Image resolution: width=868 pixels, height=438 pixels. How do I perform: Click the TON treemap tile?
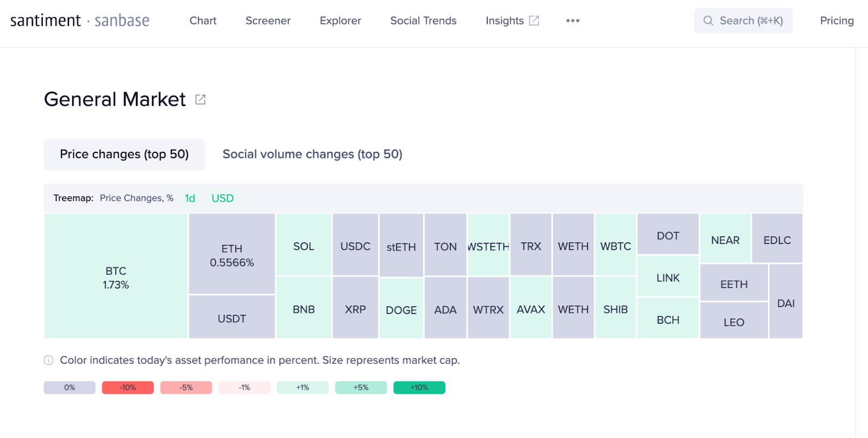(445, 245)
